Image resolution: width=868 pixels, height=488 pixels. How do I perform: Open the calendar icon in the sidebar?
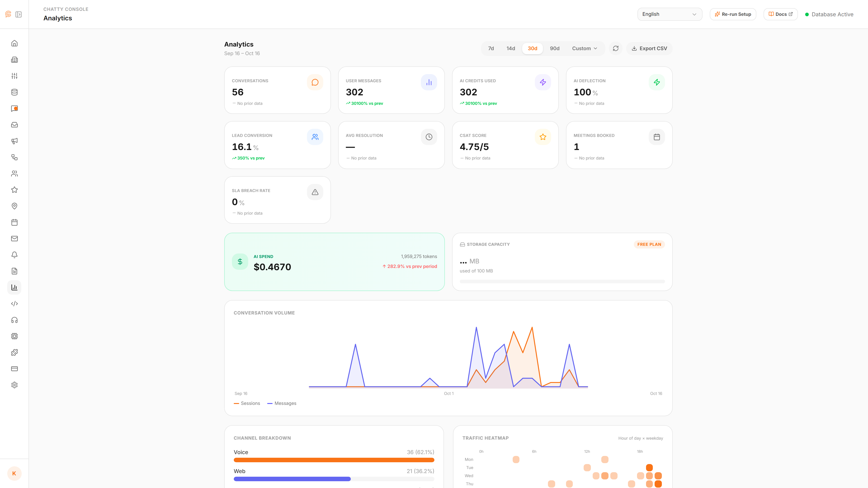(14, 222)
